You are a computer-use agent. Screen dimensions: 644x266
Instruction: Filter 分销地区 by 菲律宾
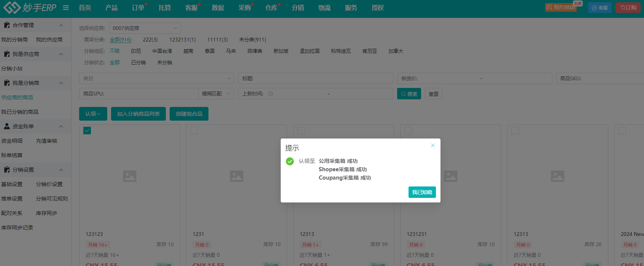pos(255,51)
